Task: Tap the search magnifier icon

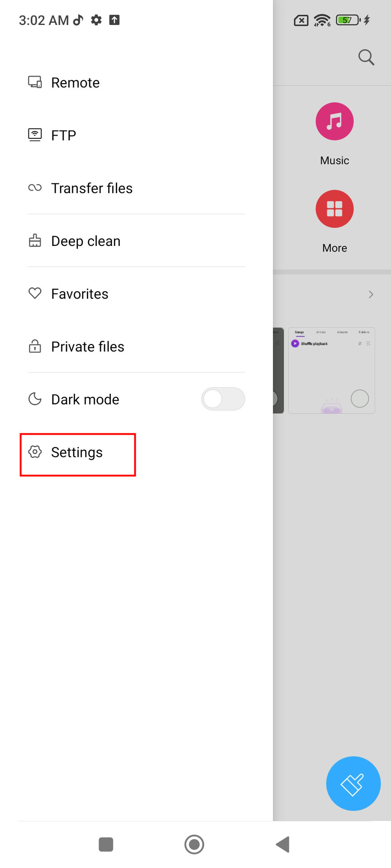Action: point(366,57)
